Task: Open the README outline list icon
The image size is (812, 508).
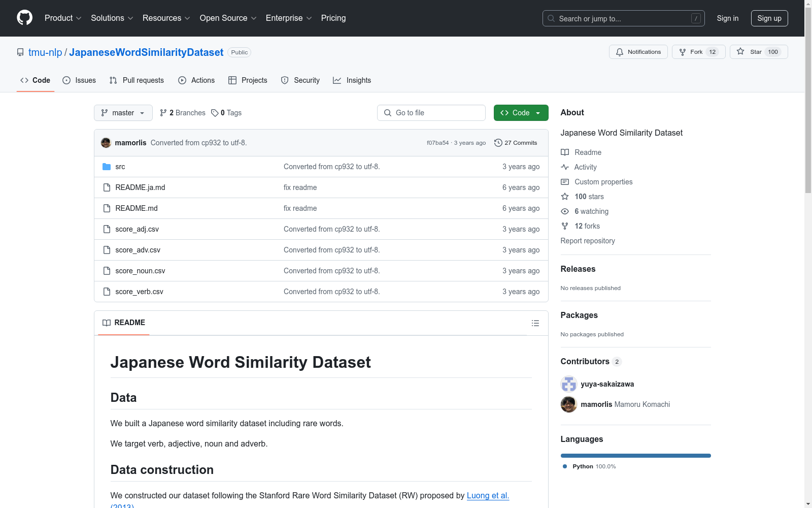Action: tap(535, 323)
